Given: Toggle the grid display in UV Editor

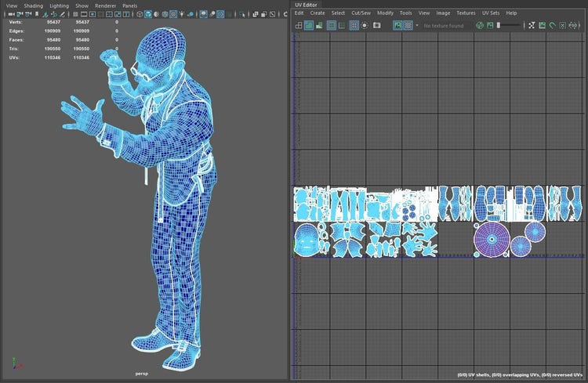Looking at the screenshot, I should (x=354, y=25).
